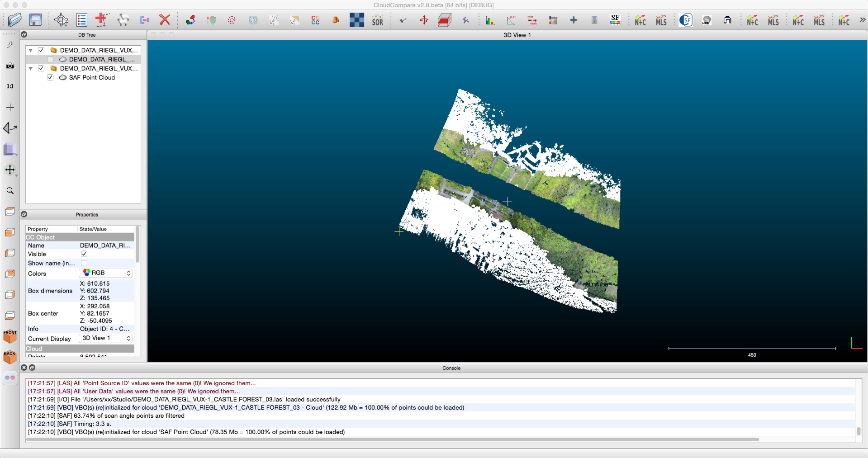
Task: Collapse the first DEMO_DATA_RIEGL_VUX tree folder
Action: tap(31, 50)
